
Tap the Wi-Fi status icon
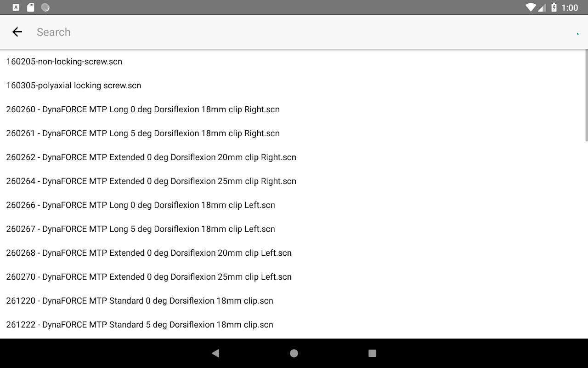(x=531, y=7)
